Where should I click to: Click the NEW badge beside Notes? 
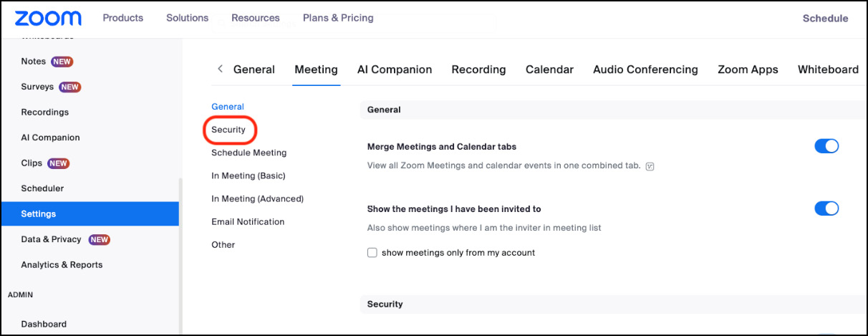[62, 62]
